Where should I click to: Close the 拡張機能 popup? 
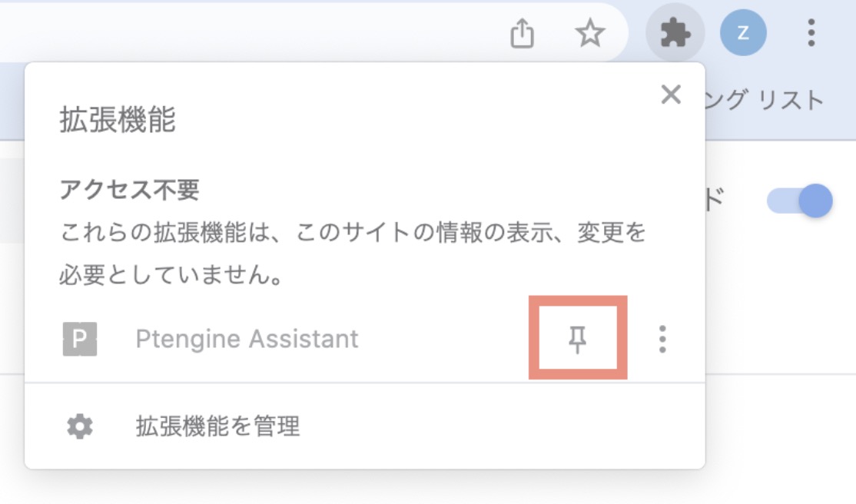[671, 94]
